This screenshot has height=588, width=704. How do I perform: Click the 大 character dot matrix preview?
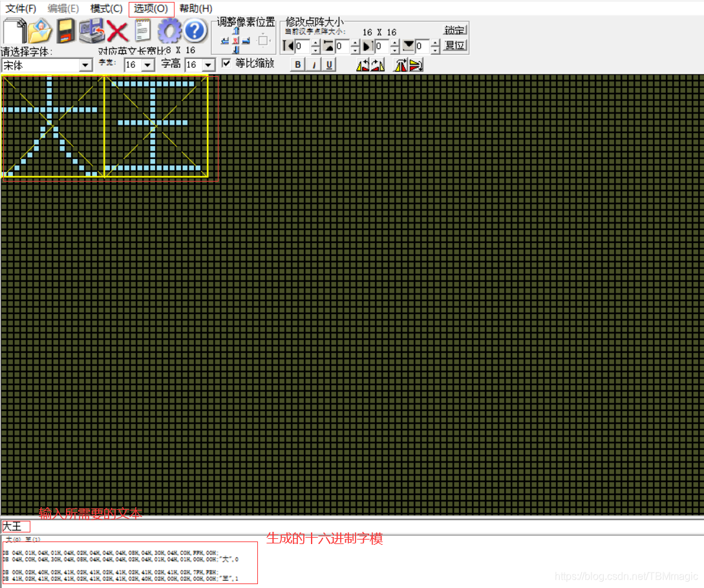pos(53,126)
